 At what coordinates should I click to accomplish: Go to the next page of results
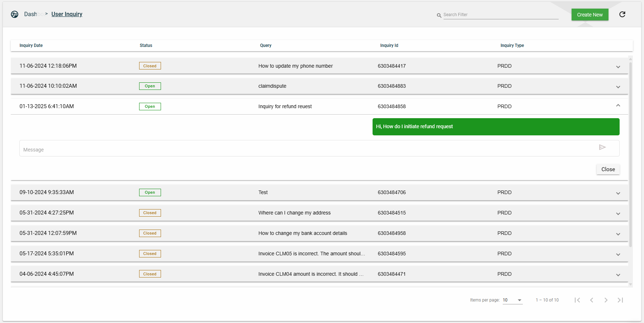606,300
